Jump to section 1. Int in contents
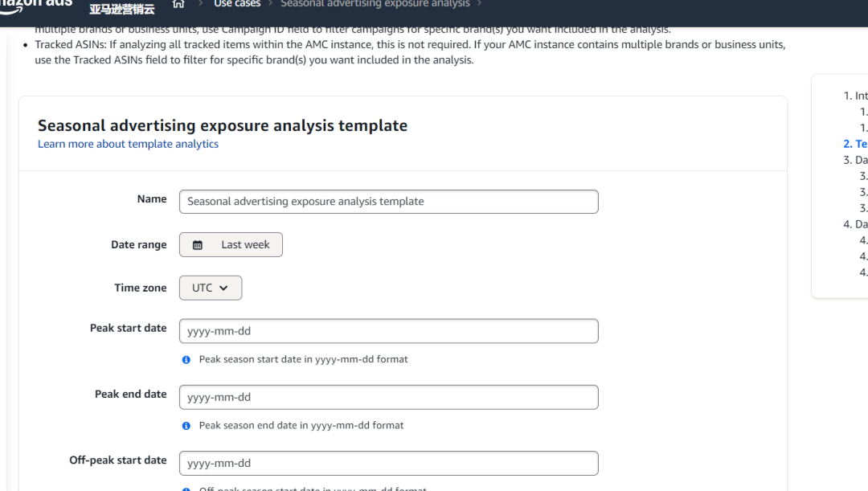Screen dimensions: 868x491 coord(855,96)
